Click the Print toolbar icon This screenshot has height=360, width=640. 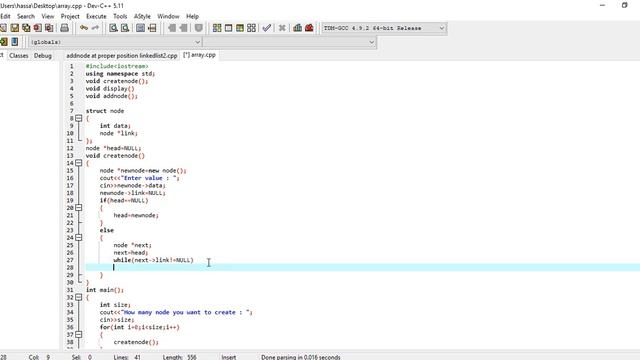point(64,28)
